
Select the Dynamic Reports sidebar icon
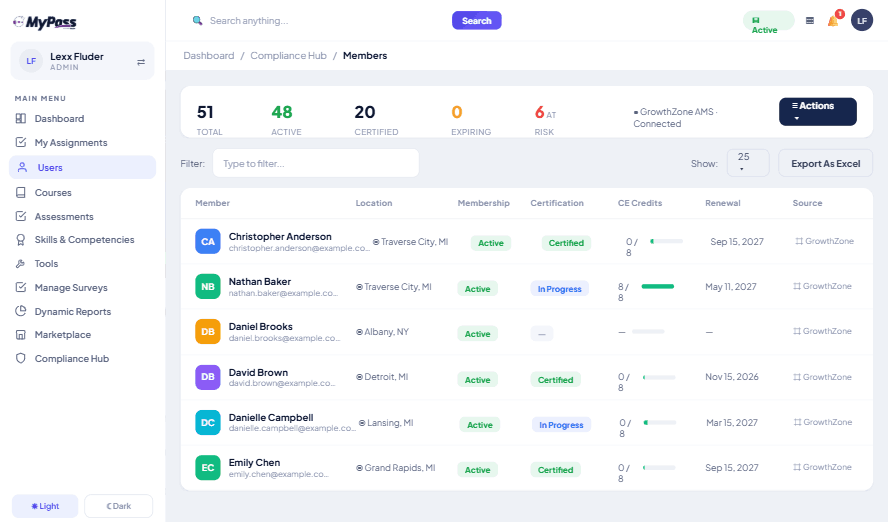coord(21,311)
